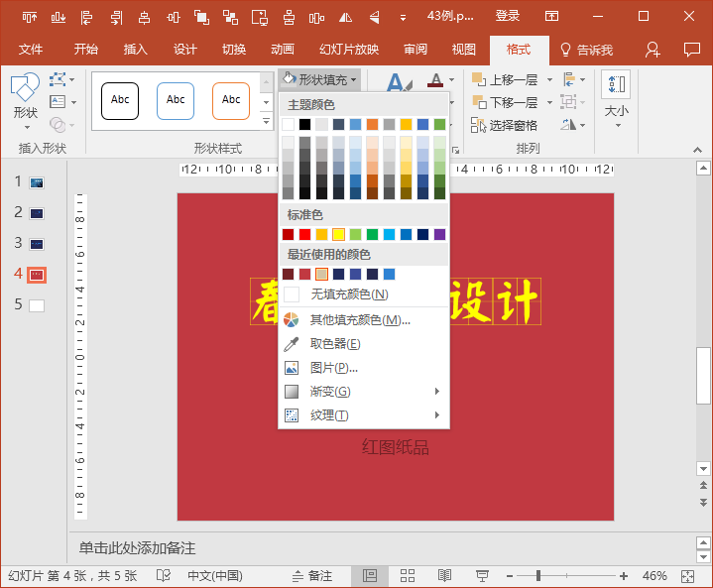Viewport: 713px width, 588px height.
Task: Open the 形状填充 dropdown button
Action: pyautogui.click(x=319, y=80)
